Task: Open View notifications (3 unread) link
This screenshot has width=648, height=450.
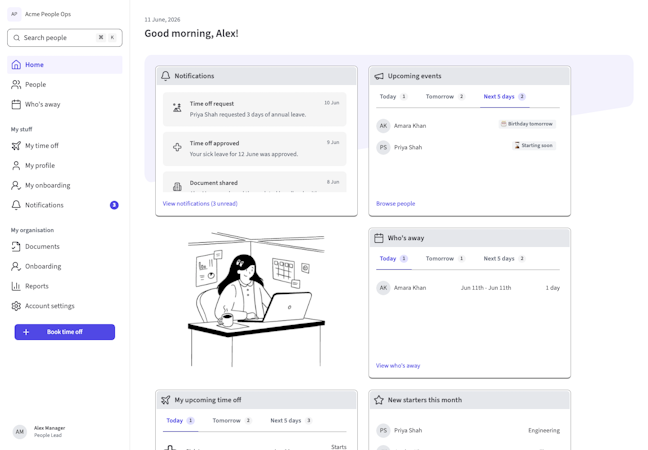Action: (x=200, y=204)
